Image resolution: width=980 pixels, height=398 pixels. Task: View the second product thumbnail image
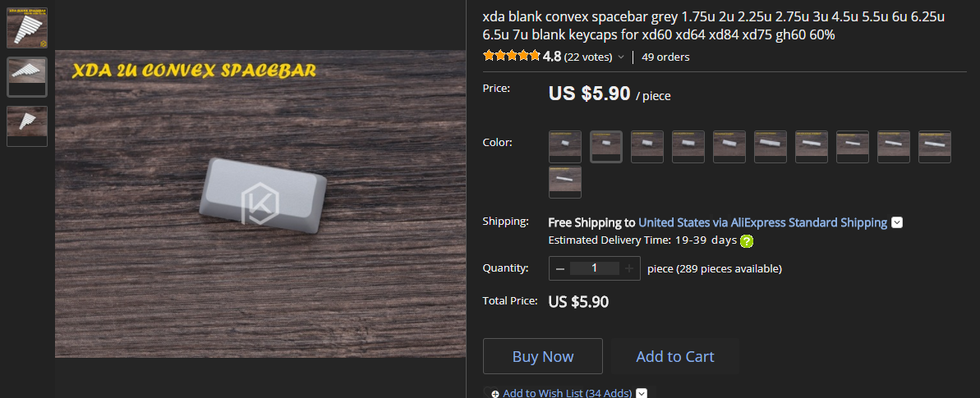[27, 76]
